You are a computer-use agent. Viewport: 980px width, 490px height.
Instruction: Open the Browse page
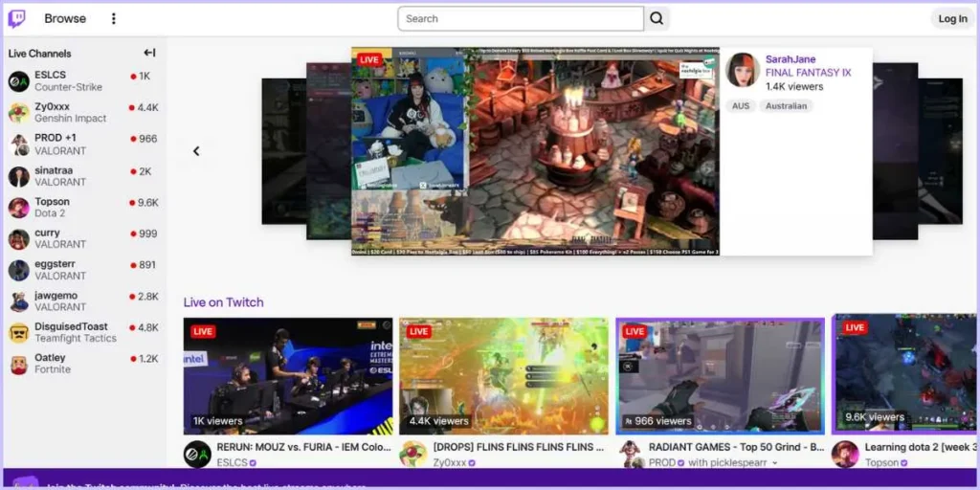point(65,19)
